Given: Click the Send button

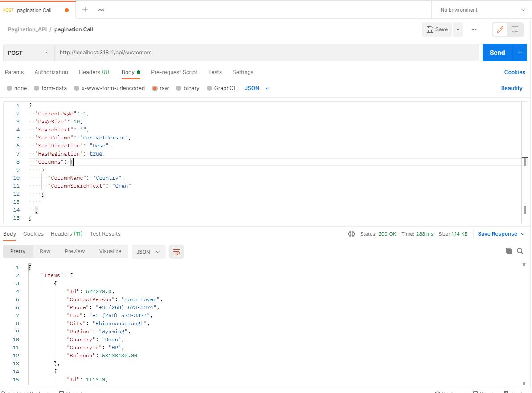Looking at the screenshot, I should pyautogui.click(x=497, y=53).
